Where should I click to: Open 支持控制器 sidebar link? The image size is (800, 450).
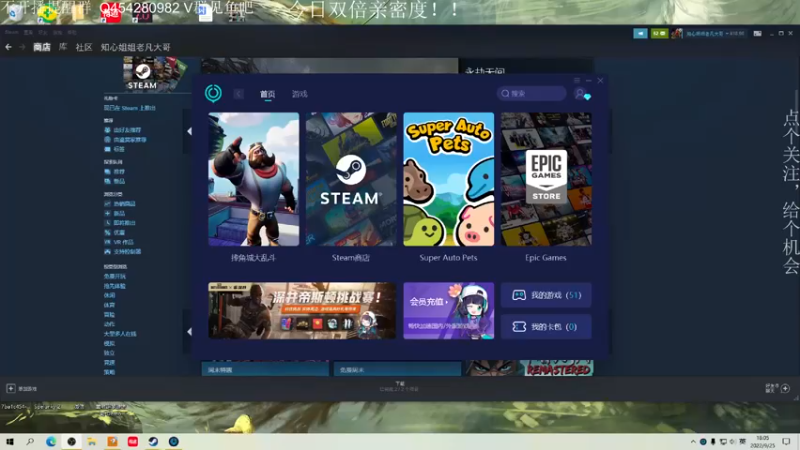pyautogui.click(x=127, y=252)
